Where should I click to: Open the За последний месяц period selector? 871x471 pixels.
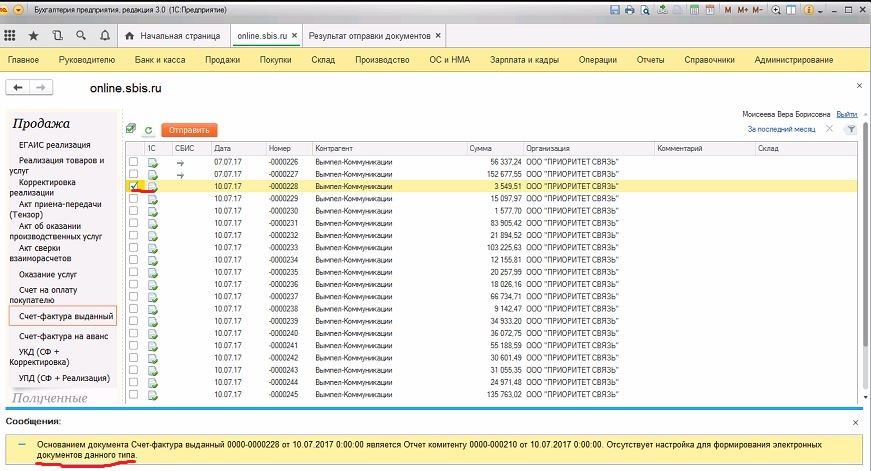click(783, 129)
